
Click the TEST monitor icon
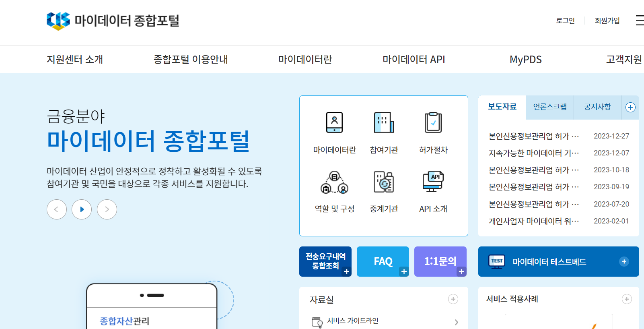pos(496,261)
